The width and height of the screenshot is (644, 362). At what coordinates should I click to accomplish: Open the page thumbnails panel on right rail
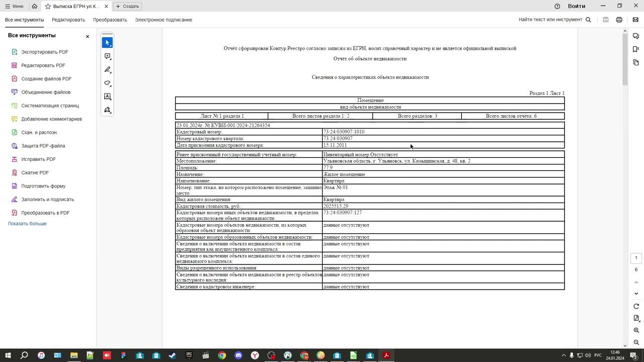(x=636, y=62)
